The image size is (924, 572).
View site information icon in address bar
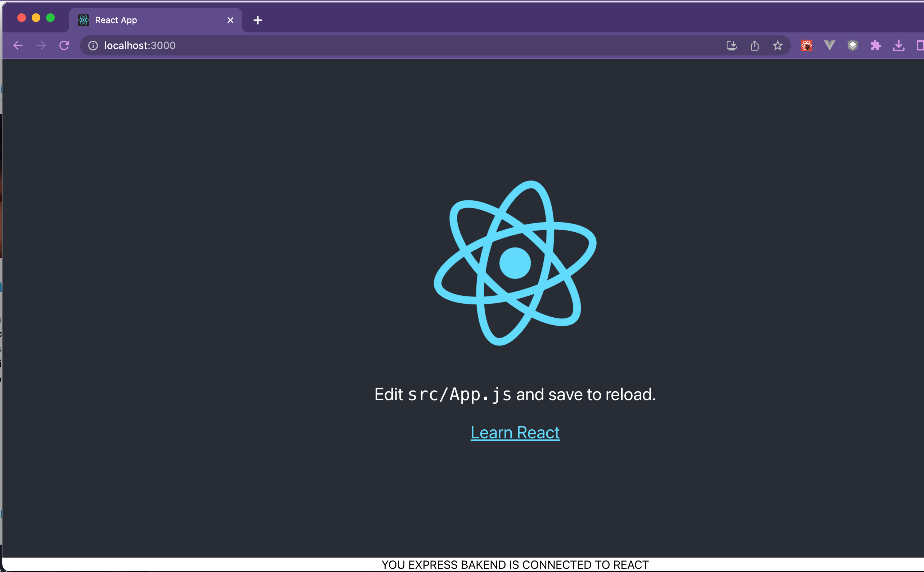click(x=93, y=46)
